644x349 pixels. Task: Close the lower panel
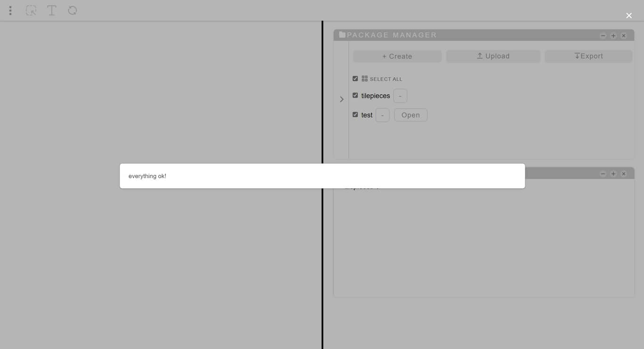[624, 174]
